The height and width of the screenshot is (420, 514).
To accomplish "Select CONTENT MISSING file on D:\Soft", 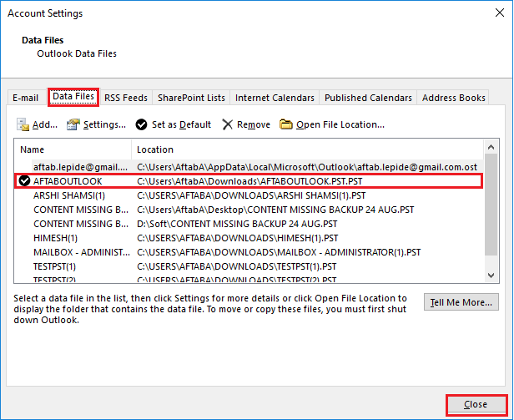I will (x=249, y=224).
